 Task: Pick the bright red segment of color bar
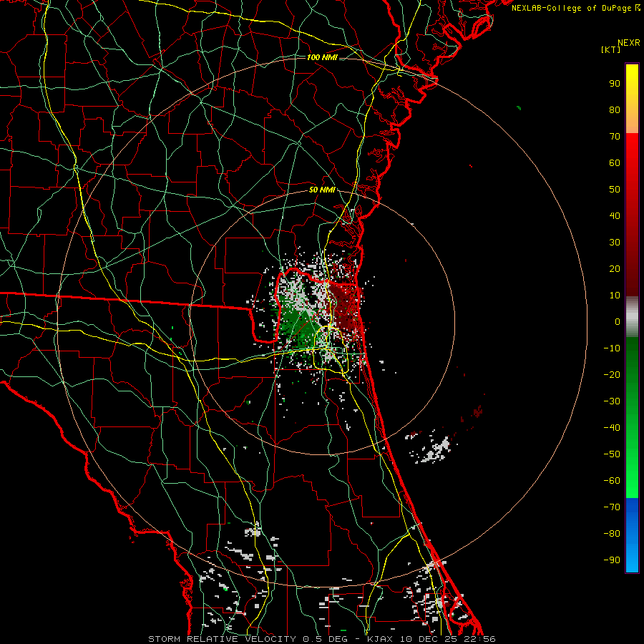point(632,156)
